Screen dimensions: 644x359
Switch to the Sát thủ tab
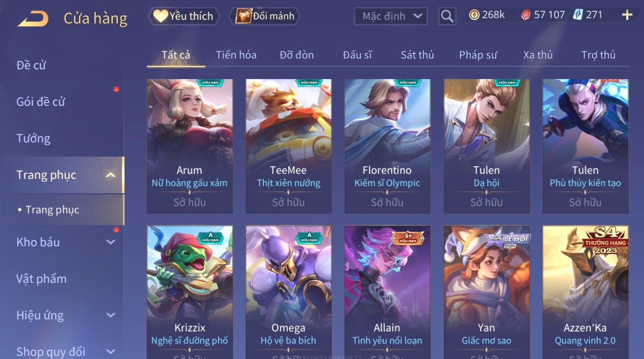[417, 55]
